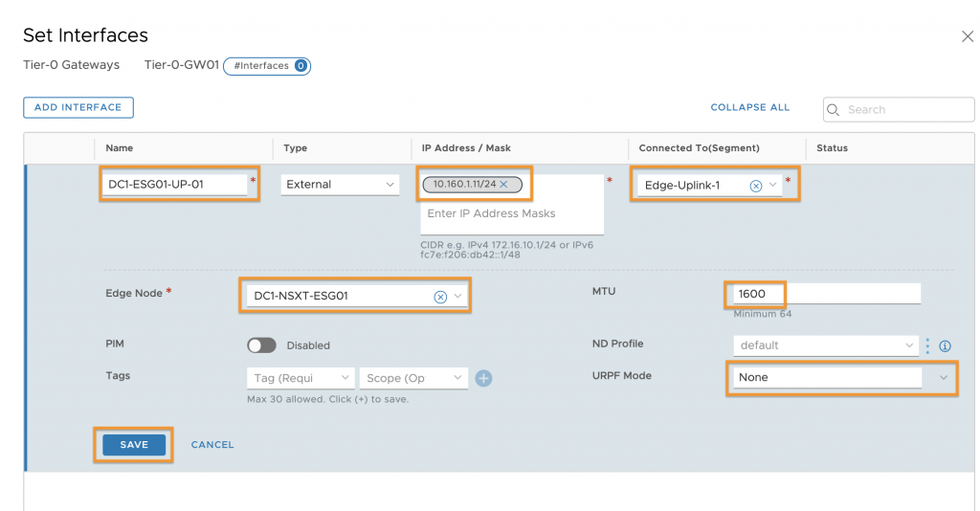This screenshot has height=511, width=980.
Task: Save the interface configuration
Action: [134, 445]
